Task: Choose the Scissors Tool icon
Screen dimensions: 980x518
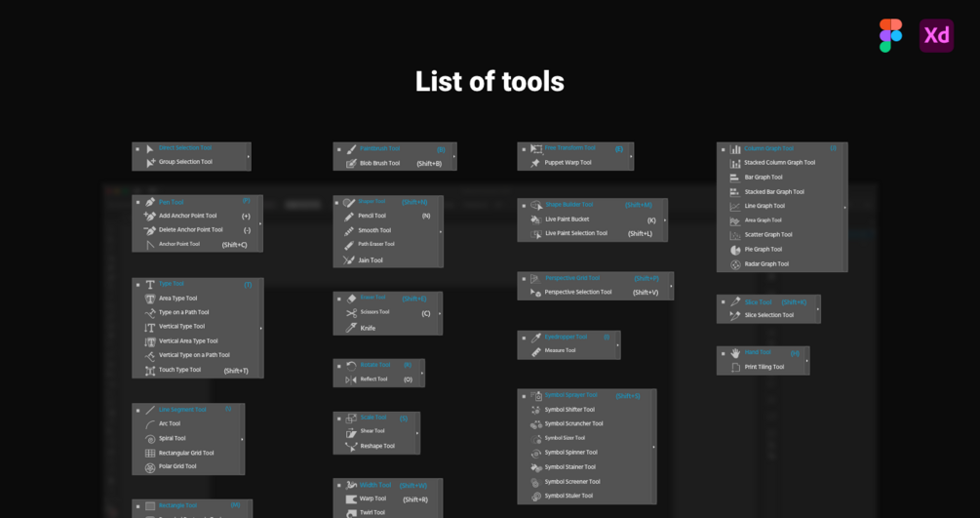Action: [x=351, y=313]
